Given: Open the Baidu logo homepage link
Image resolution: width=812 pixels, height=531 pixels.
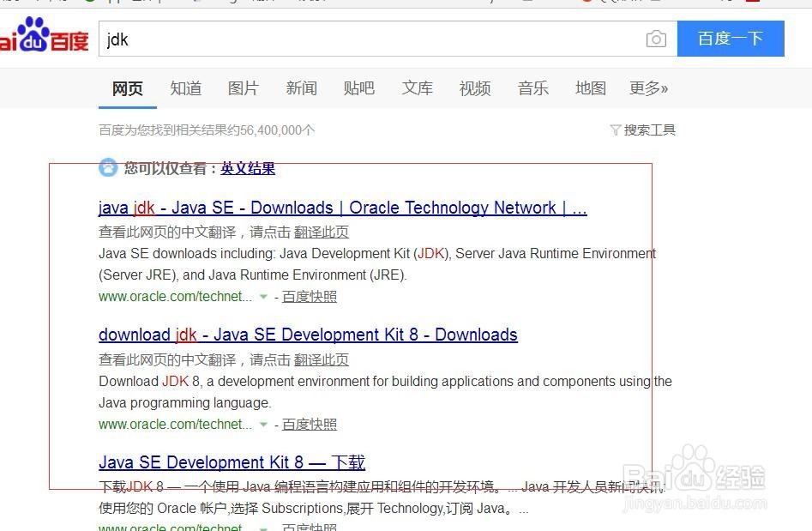Looking at the screenshot, I should pos(45,34).
